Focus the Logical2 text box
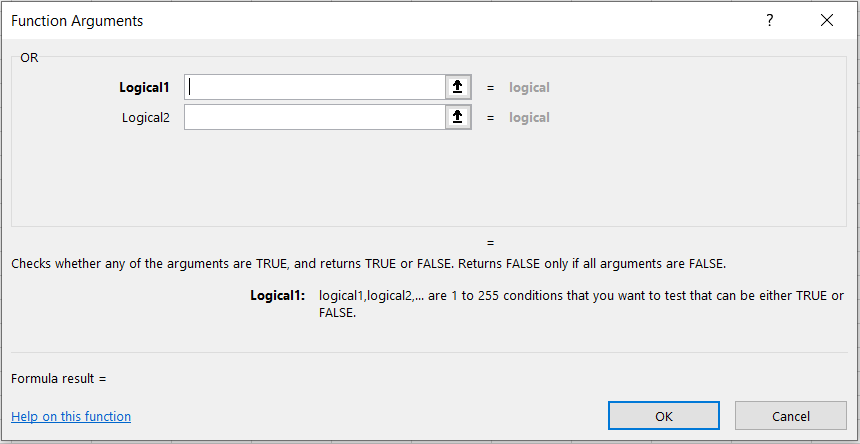The image size is (860, 444). click(x=314, y=117)
